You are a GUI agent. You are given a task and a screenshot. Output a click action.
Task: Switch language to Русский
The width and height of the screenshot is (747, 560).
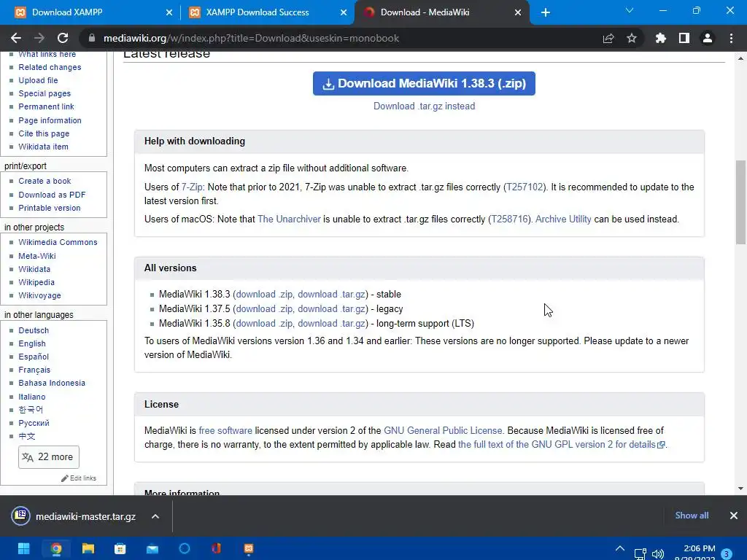pos(34,423)
